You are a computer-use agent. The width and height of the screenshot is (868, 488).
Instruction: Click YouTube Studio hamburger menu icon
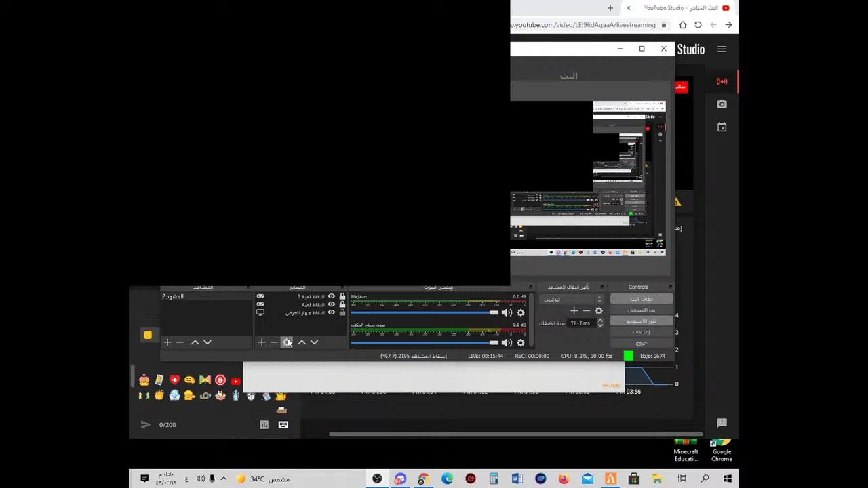click(722, 49)
